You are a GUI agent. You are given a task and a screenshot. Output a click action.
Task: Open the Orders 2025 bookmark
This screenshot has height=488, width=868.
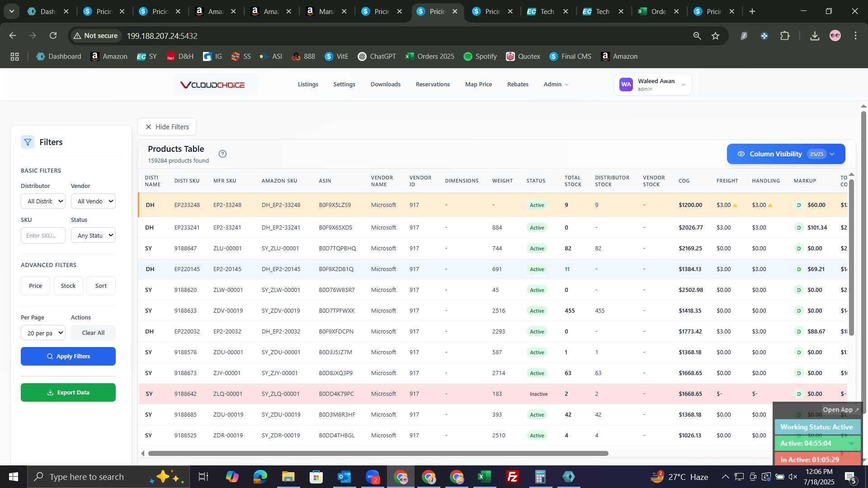[x=429, y=56]
